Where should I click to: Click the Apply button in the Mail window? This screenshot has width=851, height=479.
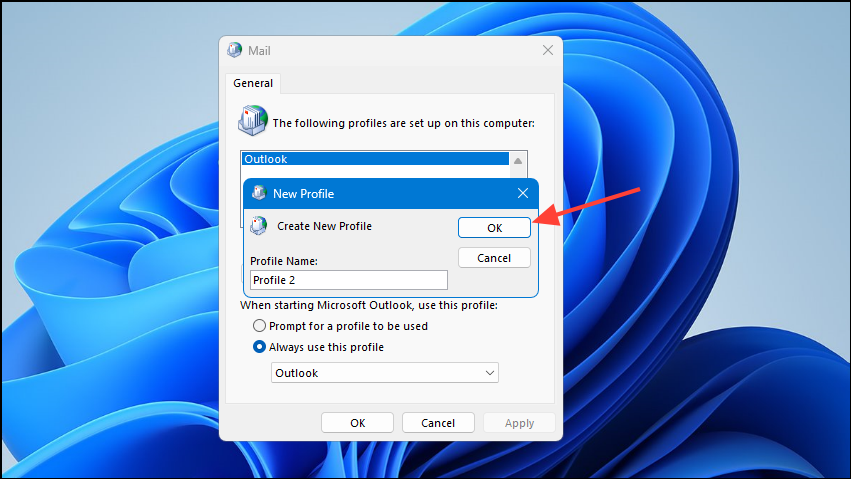coord(519,423)
